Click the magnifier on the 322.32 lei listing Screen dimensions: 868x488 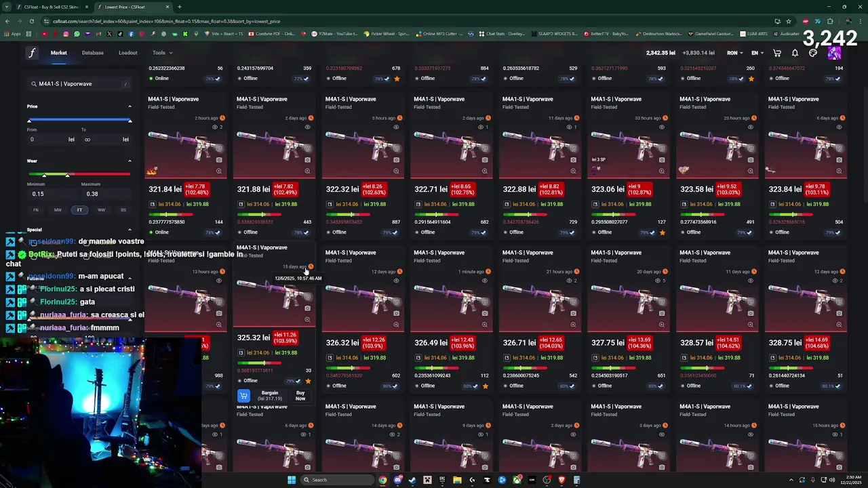pos(396,171)
